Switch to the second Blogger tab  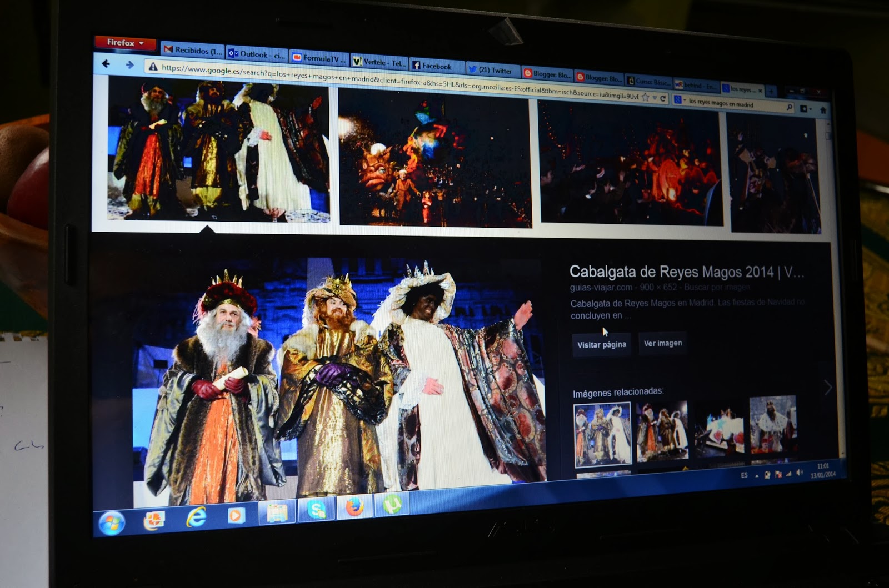tap(599, 78)
